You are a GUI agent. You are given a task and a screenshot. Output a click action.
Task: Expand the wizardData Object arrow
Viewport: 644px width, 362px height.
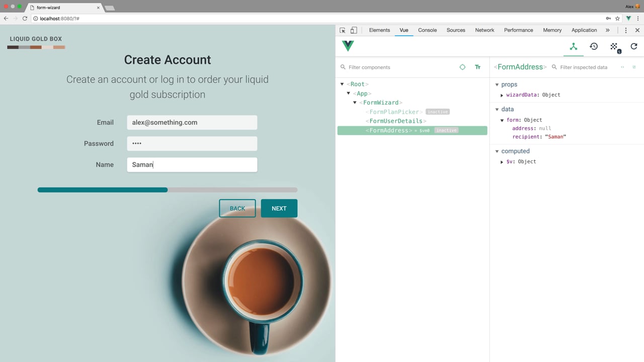point(502,95)
